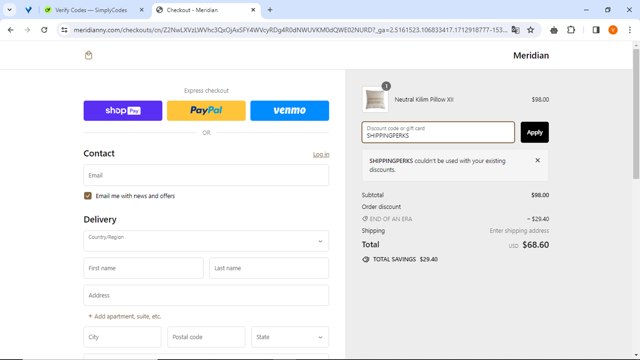Viewport: 640px width, 360px height.
Task: Open the shopping bag cart icon
Action: click(x=89, y=55)
